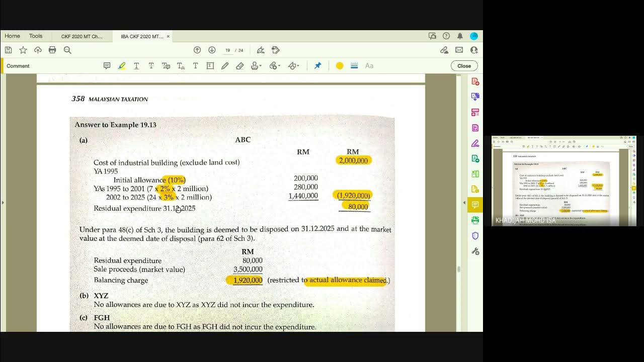The image size is (644, 362).
Task: Click the highlighted 2,000,000 amount
Action: 353,160
